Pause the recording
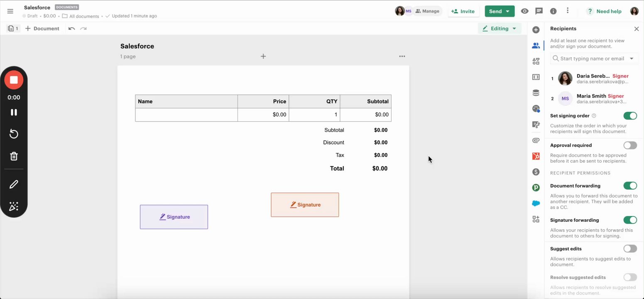This screenshot has width=644, height=299. pyautogui.click(x=14, y=112)
